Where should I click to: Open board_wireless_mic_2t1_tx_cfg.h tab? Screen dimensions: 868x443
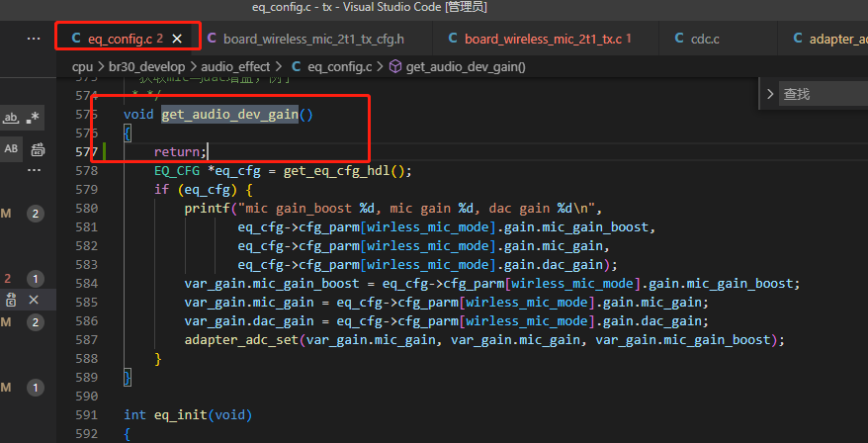pyautogui.click(x=313, y=39)
